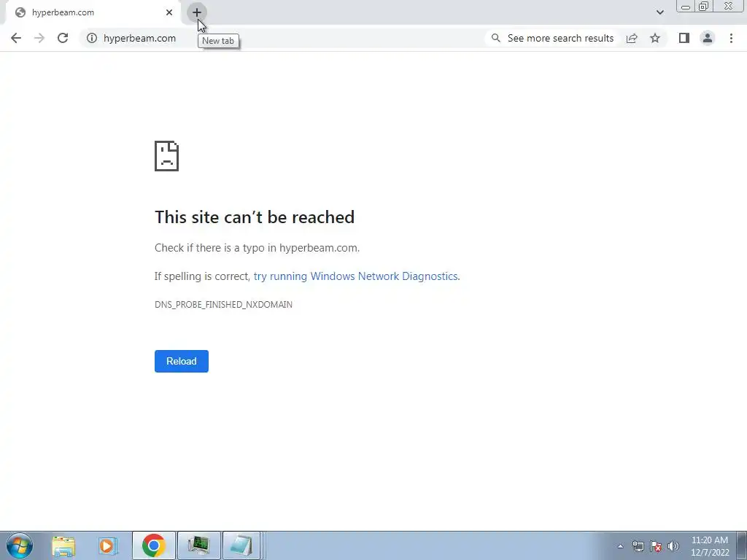Image resolution: width=747 pixels, height=560 pixels.
Task: Open the Windows Start menu
Action: point(20,545)
